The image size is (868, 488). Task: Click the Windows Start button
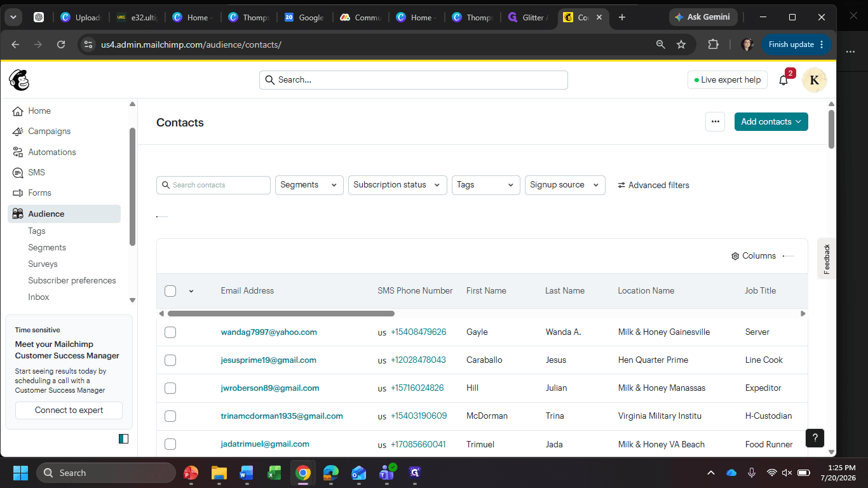[x=21, y=473]
